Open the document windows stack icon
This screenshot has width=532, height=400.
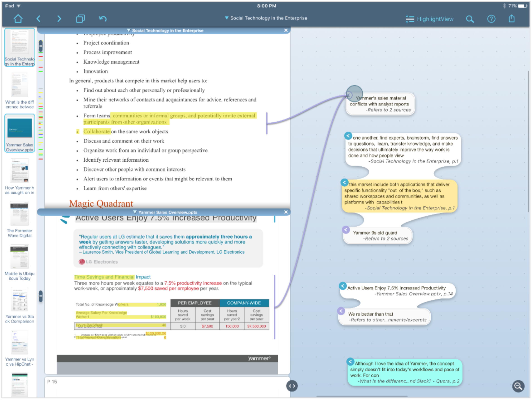(80, 19)
